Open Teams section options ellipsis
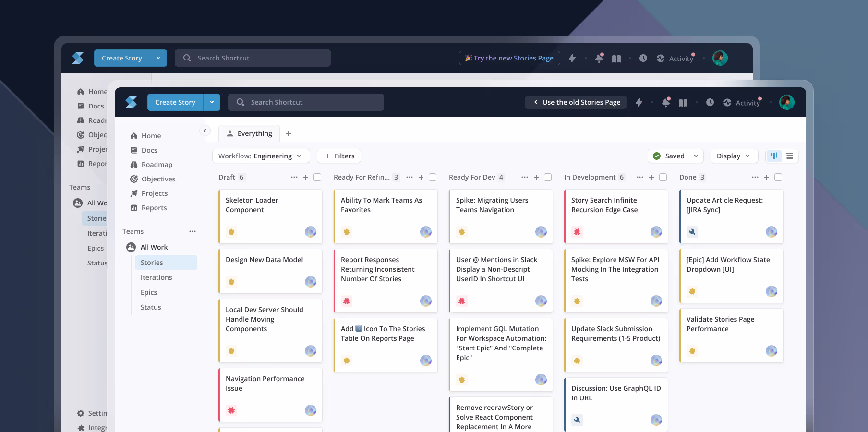 pyautogui.click(x=193, y=231)
